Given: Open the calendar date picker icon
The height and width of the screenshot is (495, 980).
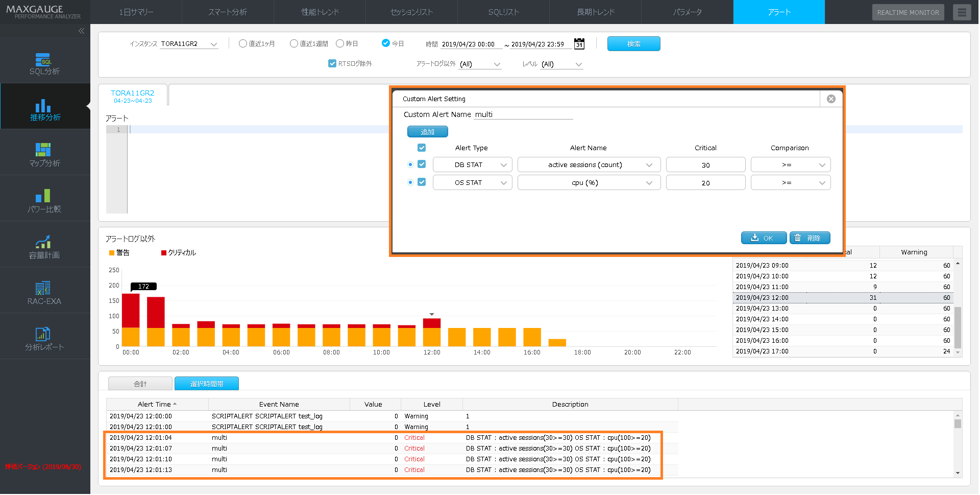Looking at the screenshot, I should [579, 44].
